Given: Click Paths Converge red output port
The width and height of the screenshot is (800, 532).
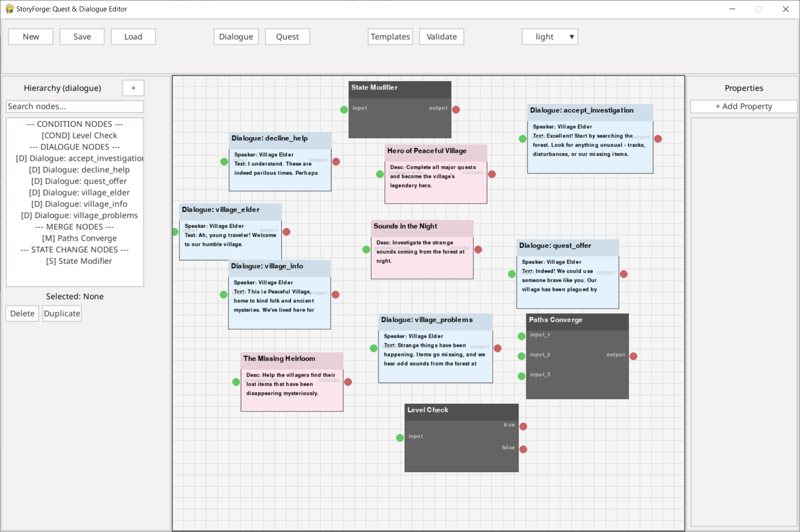Looking at the screenshot, I should [x=633, y=356].
